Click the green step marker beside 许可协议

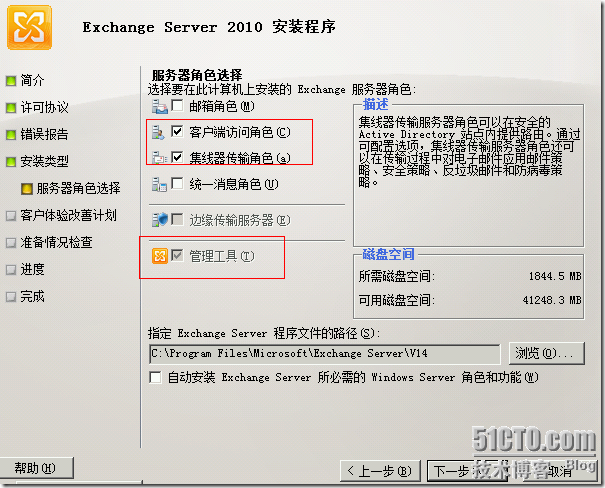(11, 108)
